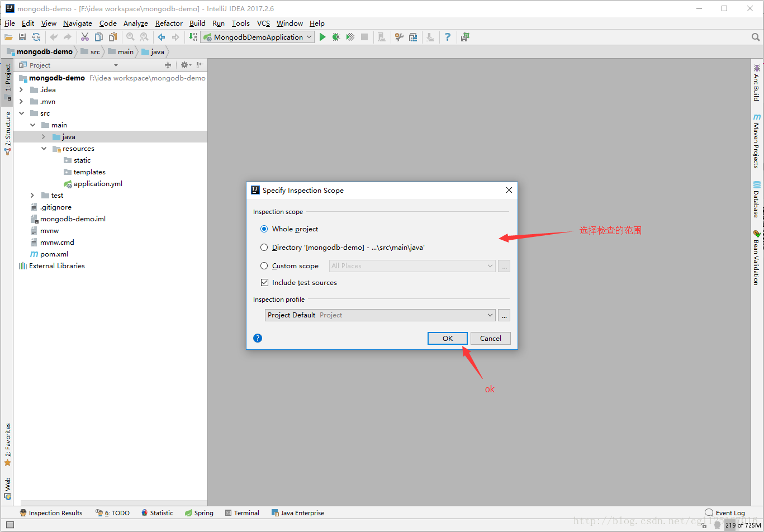Image resolution: width=764 pixels, height=532 pixels.
Task: Select pom.xml in project tree
Action: coord(54,254)
